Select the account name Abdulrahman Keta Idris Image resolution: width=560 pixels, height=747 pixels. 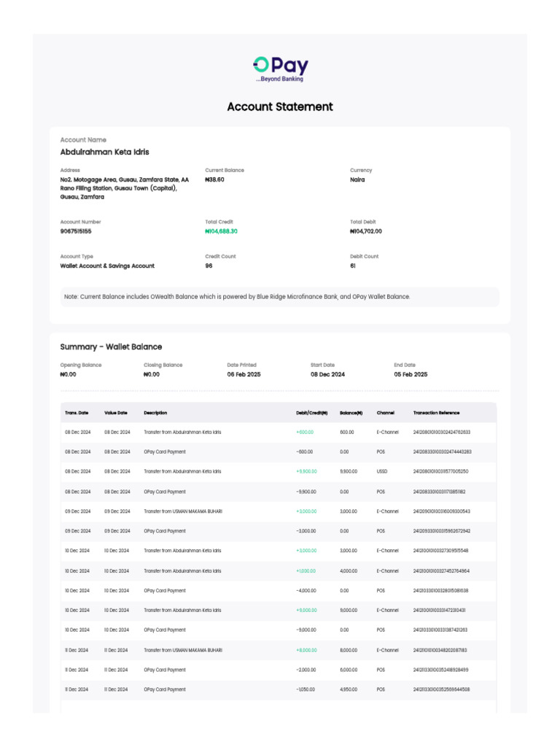click(104, 152)
